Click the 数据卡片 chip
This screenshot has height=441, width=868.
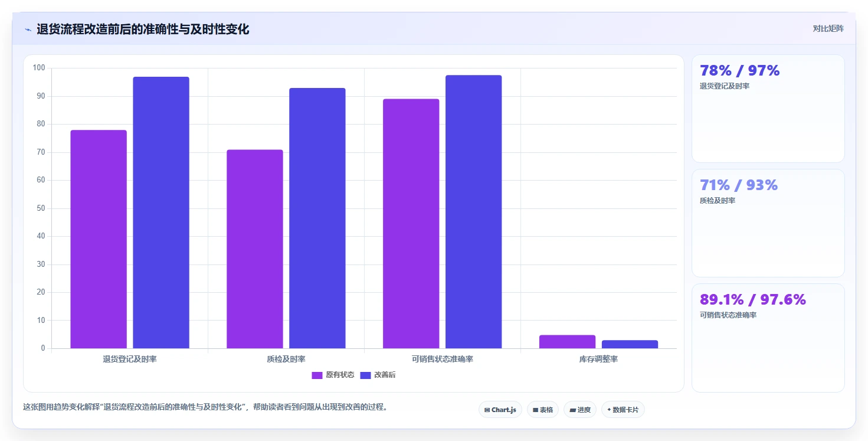[623, 410]
